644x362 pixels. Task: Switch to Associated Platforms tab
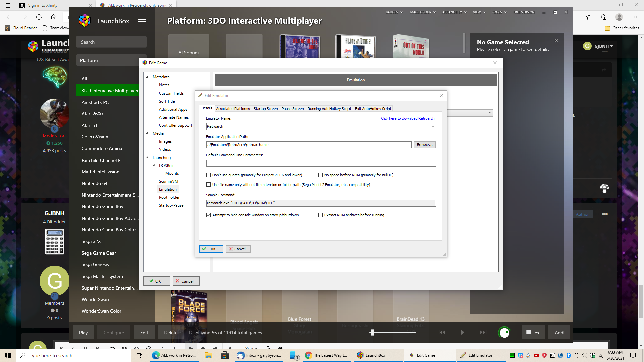click(233, 109)
